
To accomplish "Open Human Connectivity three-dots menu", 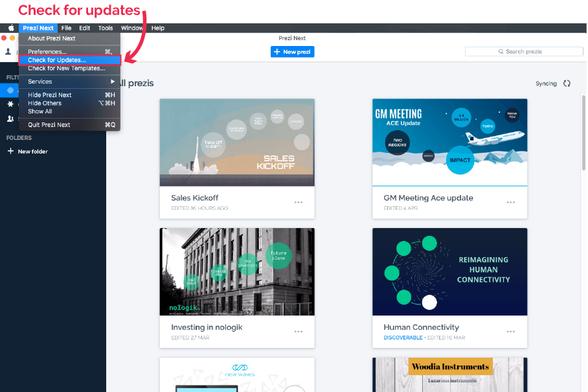I will [x=511, y=332].
